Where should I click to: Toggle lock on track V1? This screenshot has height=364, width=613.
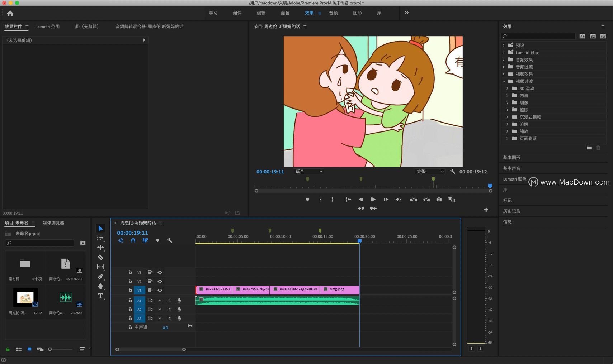point(130,290)
